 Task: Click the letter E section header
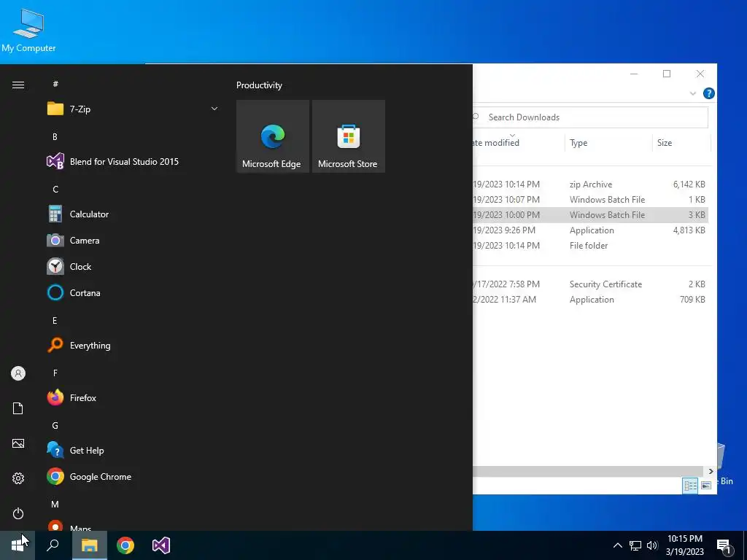(x=55, y=321)
